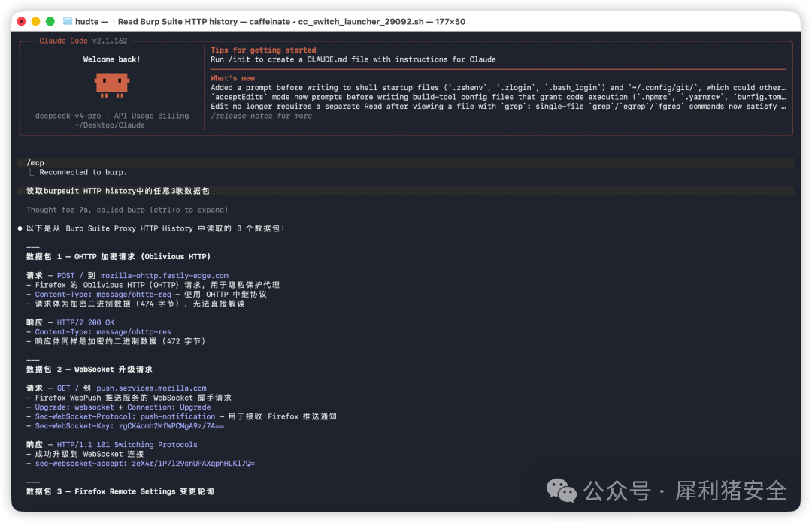Viewport: 812px width, 523px height.
Task: Click the window title 'Read Burp Suite HTTP history'
Action: coord(177,22)
